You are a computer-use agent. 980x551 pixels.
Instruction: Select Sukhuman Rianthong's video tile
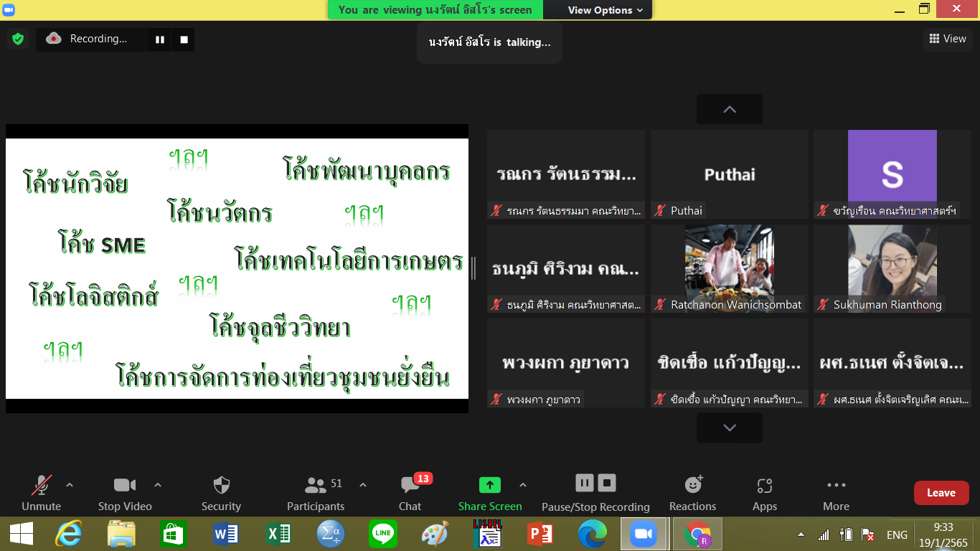[x=892, y=268]
